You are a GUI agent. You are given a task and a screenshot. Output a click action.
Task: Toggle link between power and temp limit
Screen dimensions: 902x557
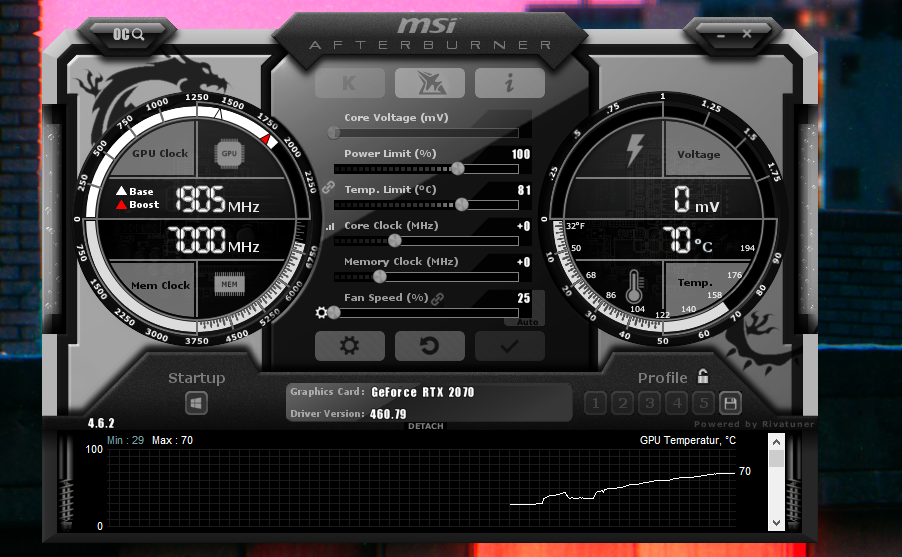[328, 188]
